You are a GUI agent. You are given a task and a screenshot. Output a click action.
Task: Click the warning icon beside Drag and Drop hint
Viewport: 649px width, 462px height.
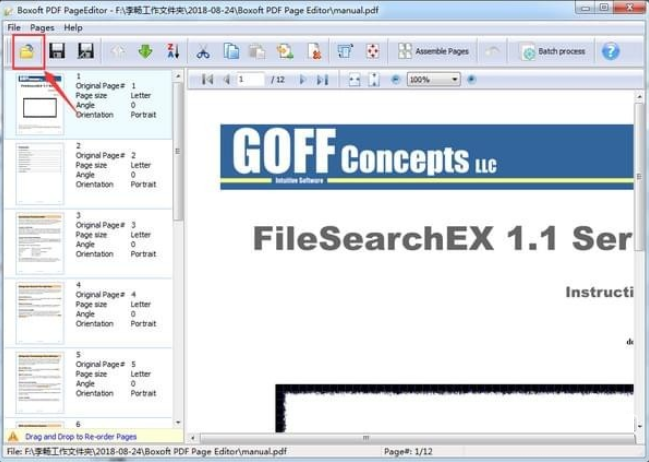point(13,436)
